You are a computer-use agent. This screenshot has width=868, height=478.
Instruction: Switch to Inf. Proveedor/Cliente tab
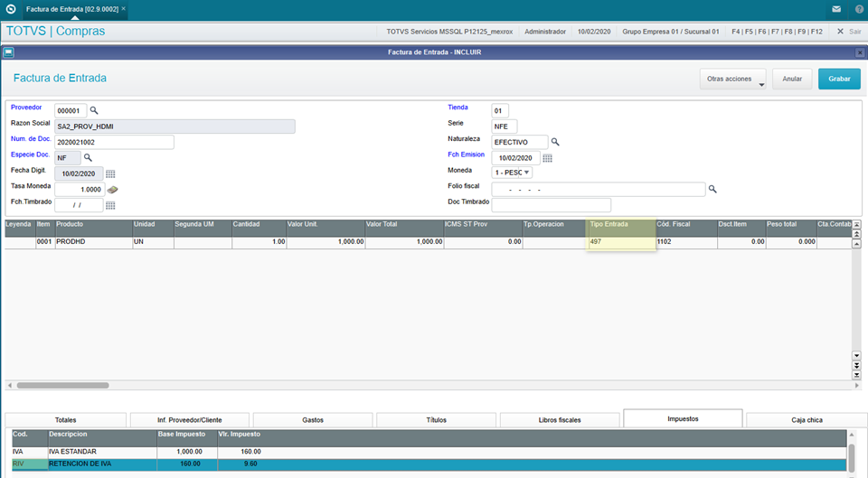[x=189, y=420]
